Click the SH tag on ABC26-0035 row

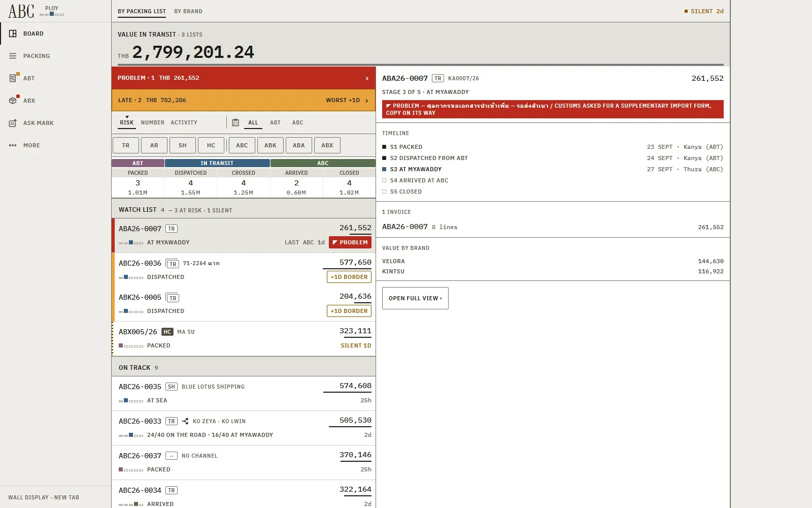point(172,387)
